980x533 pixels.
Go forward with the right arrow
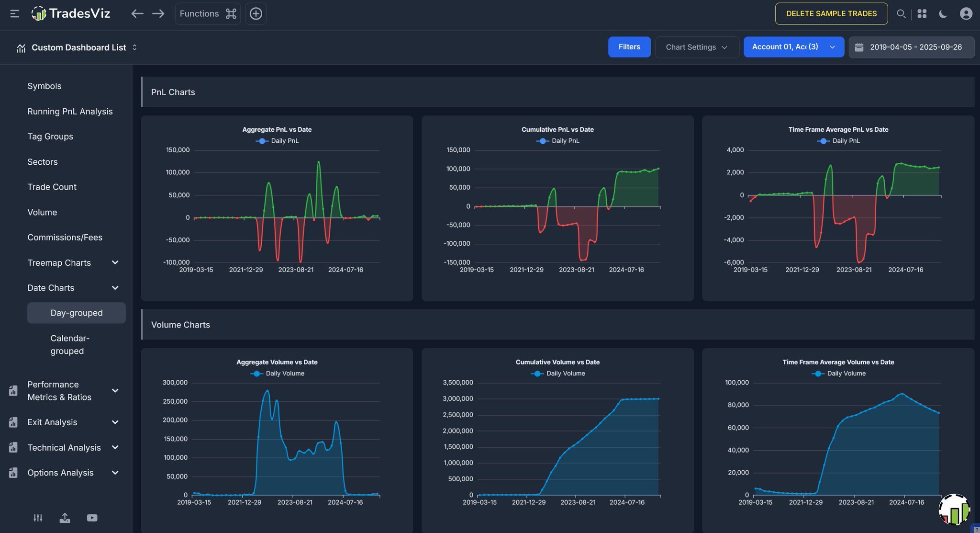pos(158,14)
